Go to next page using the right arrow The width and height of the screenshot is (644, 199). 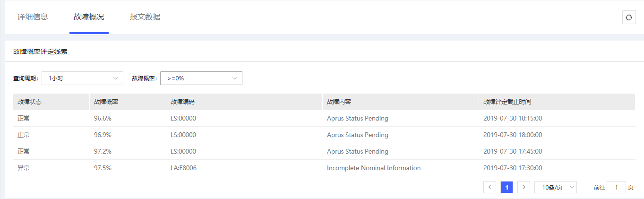[x=524, y=187]
